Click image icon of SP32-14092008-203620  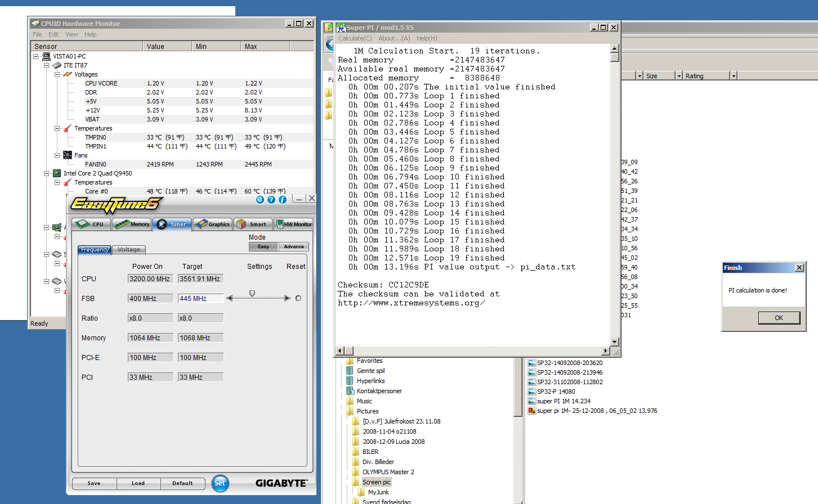pos(531,363)
